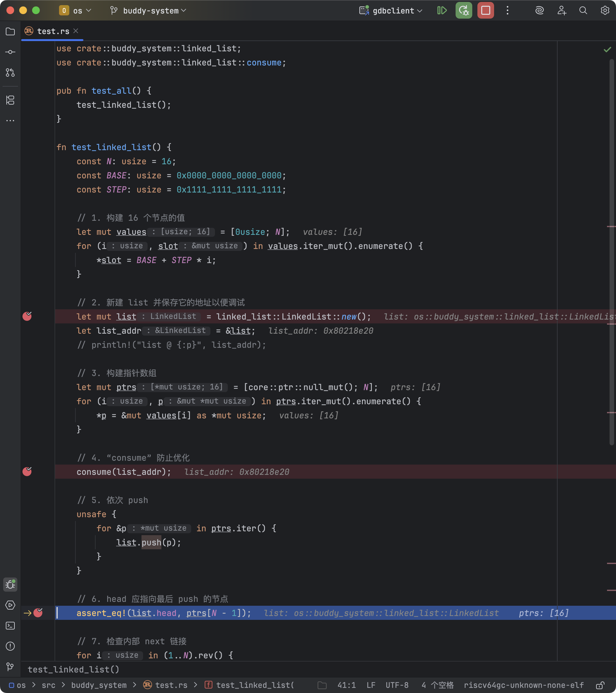Click test_linked_list( breadcrumb
This screenshot has height=693, width=616.
pos(250,685)
